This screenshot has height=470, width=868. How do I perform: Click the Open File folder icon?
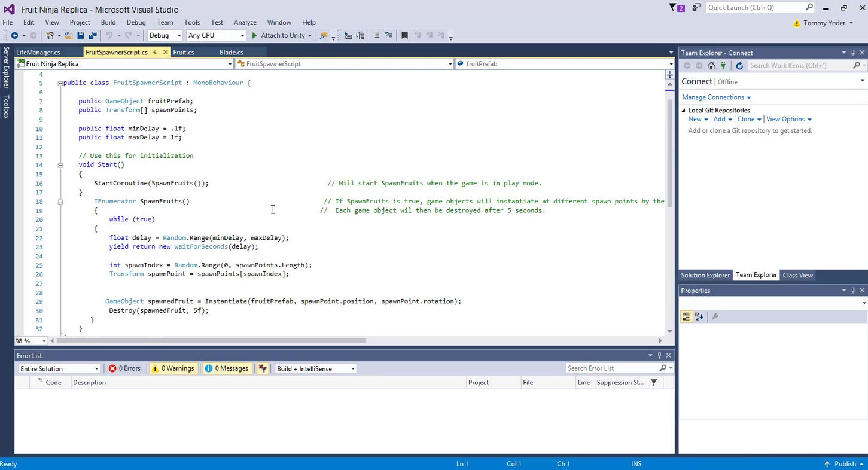pos(69,35)
